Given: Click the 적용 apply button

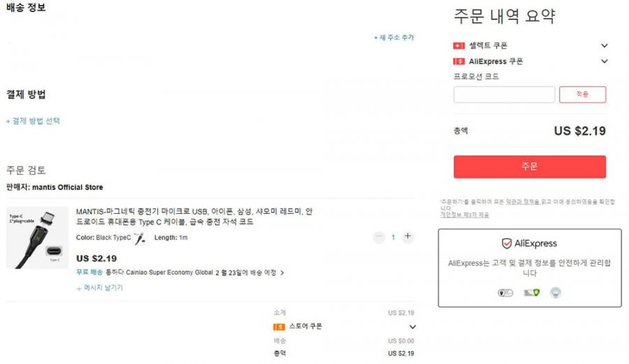Looking at the screenshot, I should point(582,94).
